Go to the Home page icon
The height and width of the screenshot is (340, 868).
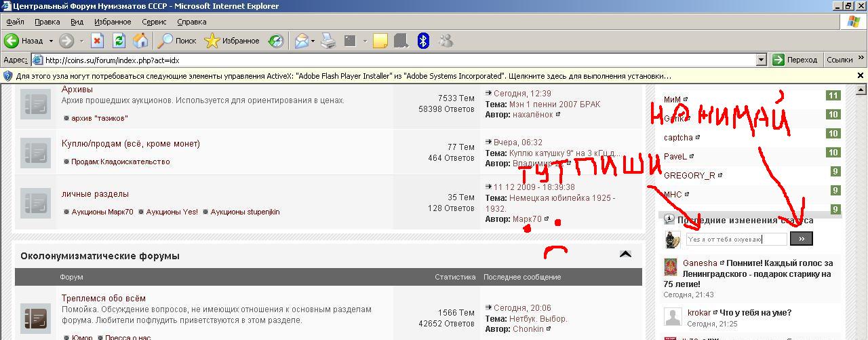coord(140,41)
